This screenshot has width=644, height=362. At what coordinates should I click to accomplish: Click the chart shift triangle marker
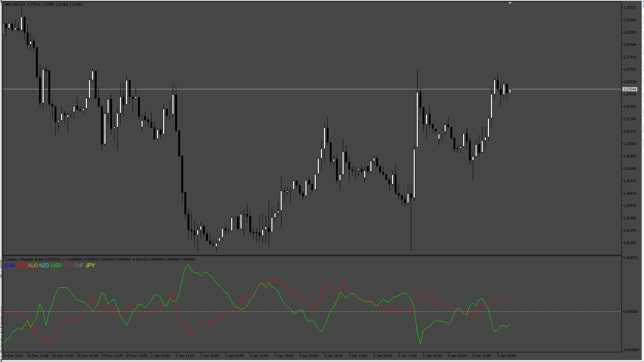click(x=510, y=3)
